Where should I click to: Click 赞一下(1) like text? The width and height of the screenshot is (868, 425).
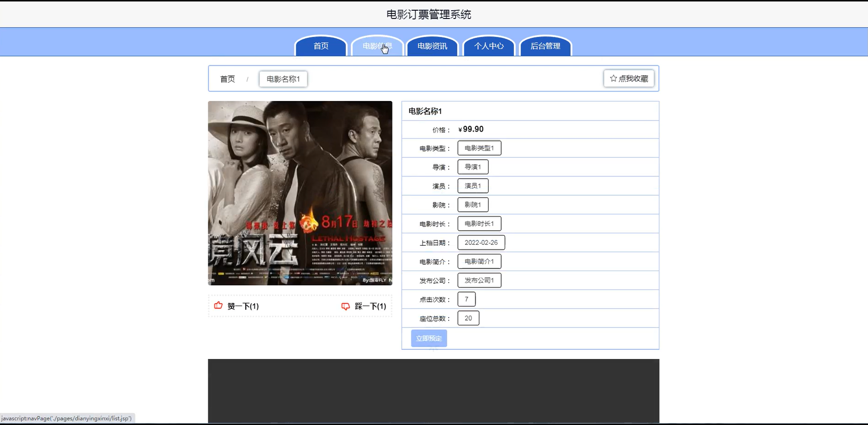pyautogui.click(x=243, y=306)
